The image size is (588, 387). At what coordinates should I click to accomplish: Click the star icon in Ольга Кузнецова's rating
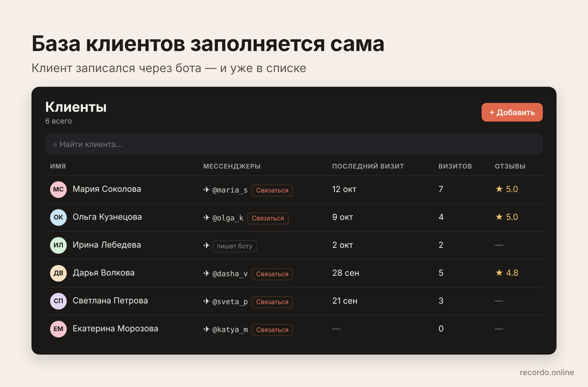(x=499, y=217)
